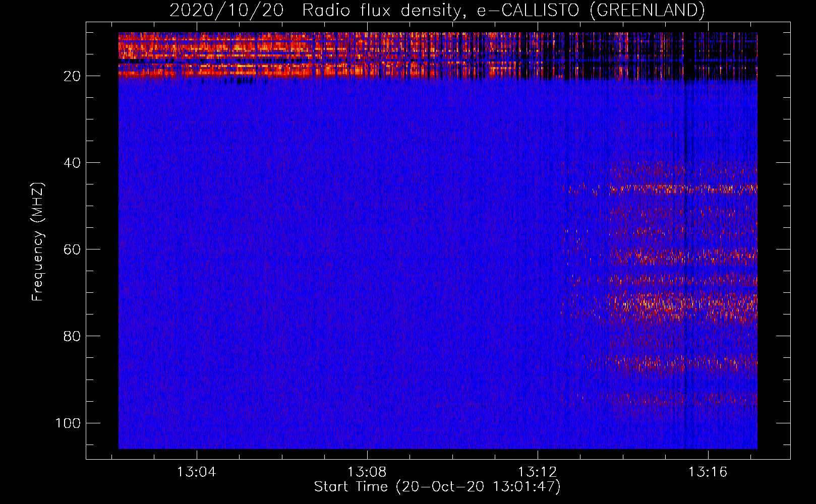The image size is (816, 504).
Task: Click the 'Frequency (MHZ)' y-axis label
Action: click(38, 242)
